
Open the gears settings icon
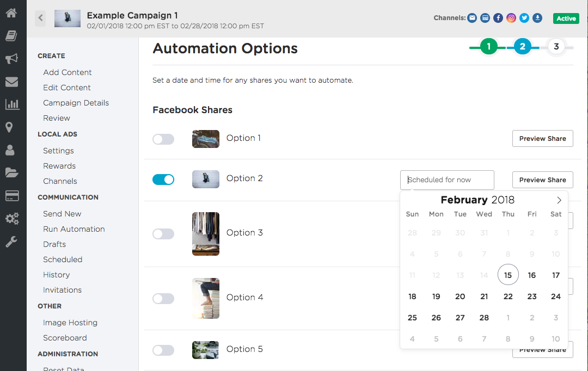click(x=12, y=219)
